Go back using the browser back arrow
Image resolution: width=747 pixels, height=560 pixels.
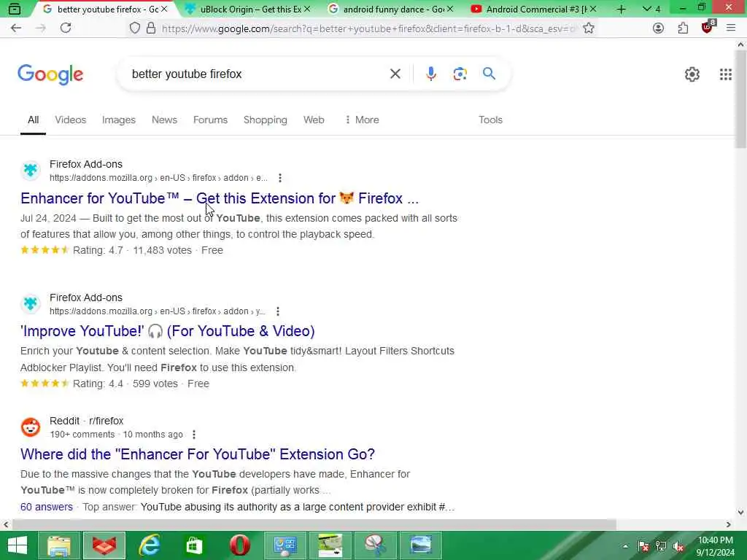click(x=16, y=28)
